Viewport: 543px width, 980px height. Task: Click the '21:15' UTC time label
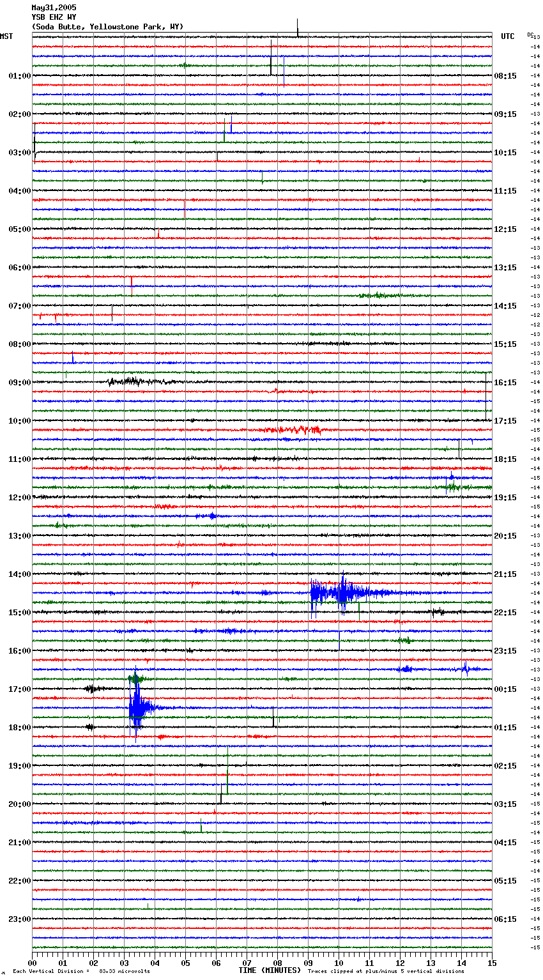pyautogui.click(x=505, y=574)
